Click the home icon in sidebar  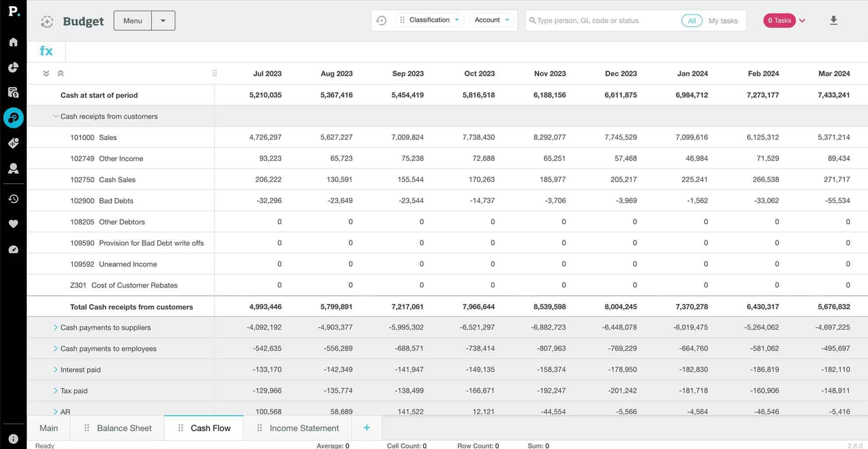coord(13,42)
